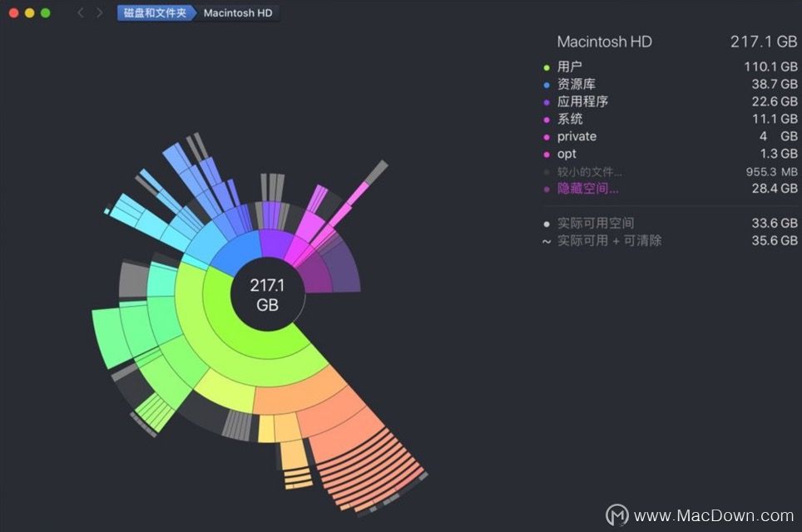The width and height of the screenshot is (802, 532).
Task: Click the magenta dot next to 系统
Action: coord(547,120)
